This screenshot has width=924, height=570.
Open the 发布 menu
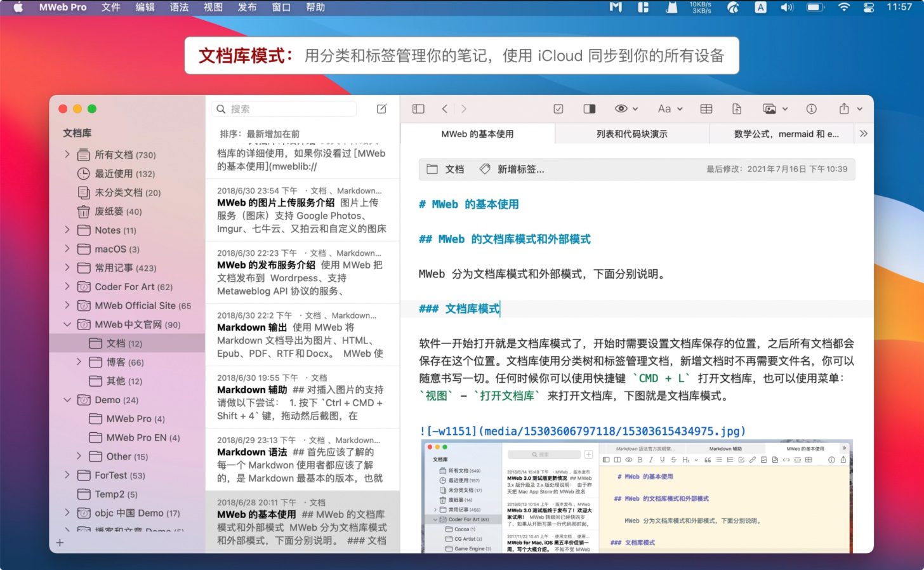pos(247,8)
